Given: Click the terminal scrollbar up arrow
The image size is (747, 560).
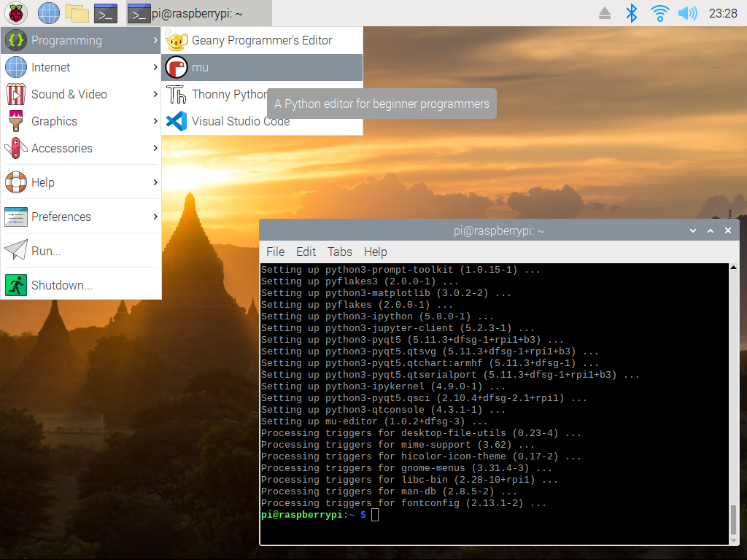Looking at the screenshot, I should pos(734,268).
